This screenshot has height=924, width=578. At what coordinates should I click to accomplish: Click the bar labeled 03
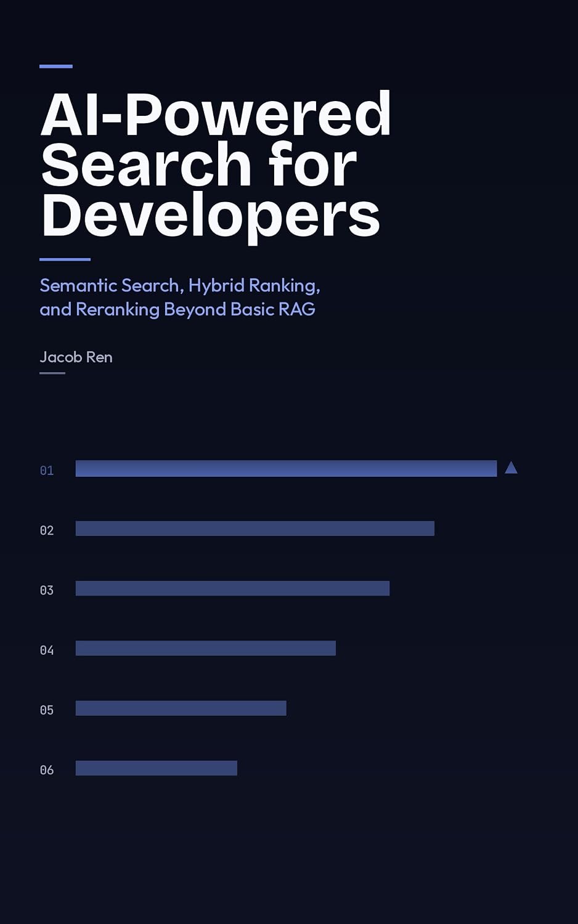[x=232, y=588]
